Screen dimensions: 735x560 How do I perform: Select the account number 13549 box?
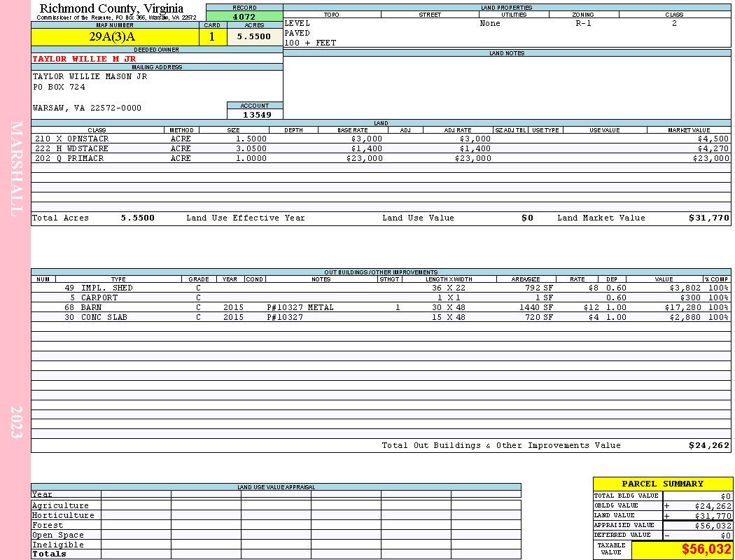[255, 114]
